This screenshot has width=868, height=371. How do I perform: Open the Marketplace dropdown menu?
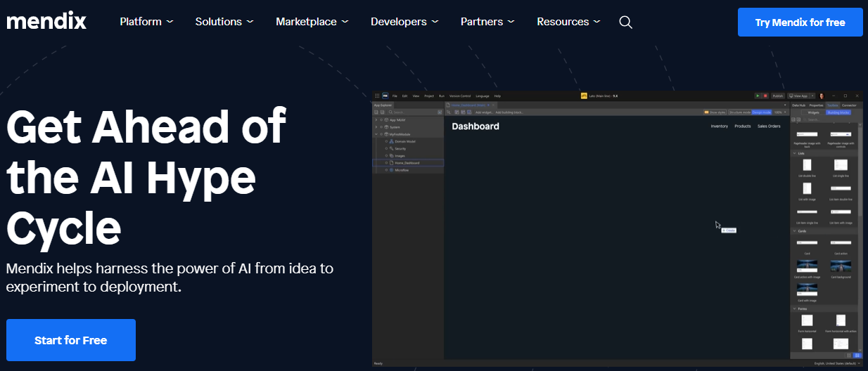[312, 22]
